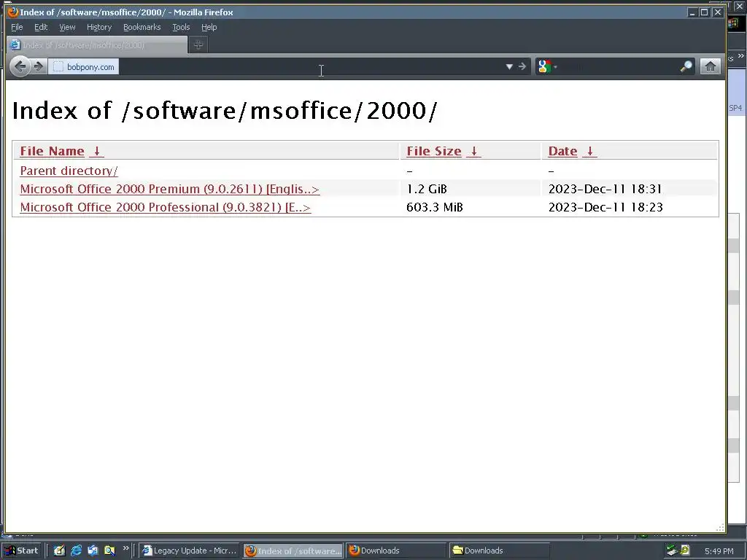Open the Help menu
The width and height of the screenshot is (747, 560).
pyautogui.click(x=209, y=27)
